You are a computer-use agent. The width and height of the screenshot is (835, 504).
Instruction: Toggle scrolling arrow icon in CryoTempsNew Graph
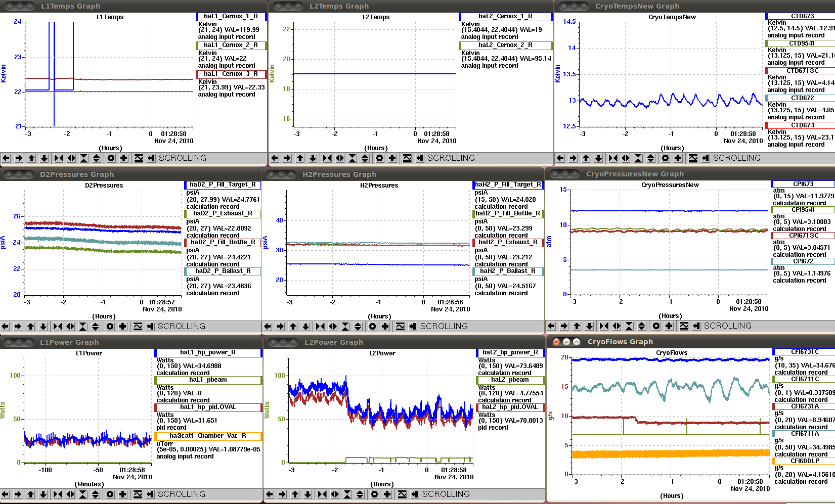pos(706,158)
